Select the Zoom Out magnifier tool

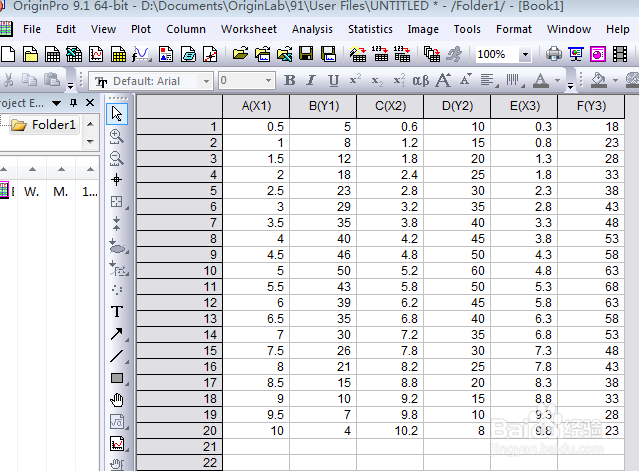pos(117,158)
